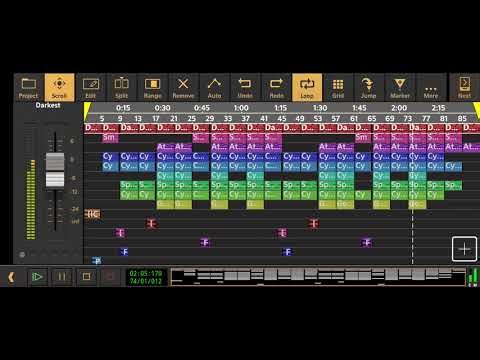The image size is (480, 360).
Task: Select the pink Sm clip at bar 5
Action: pyautogui.click(x=110, y=138)
